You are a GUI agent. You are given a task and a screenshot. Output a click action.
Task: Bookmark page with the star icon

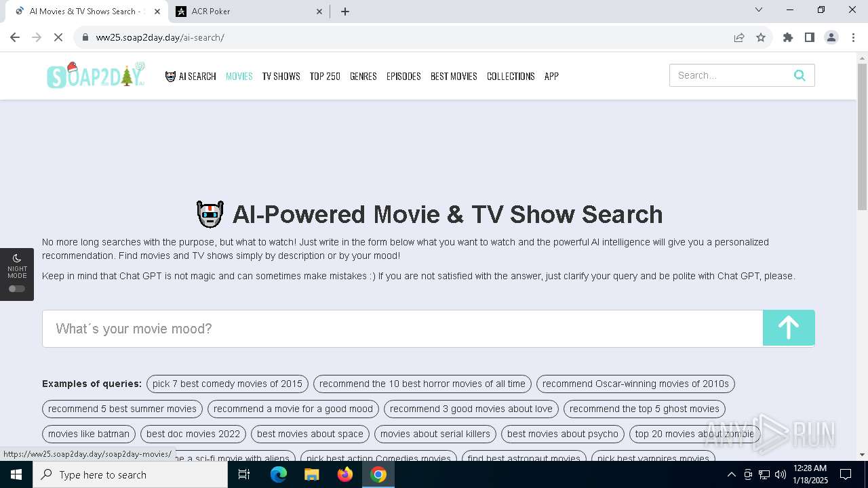tap(761, 37)
